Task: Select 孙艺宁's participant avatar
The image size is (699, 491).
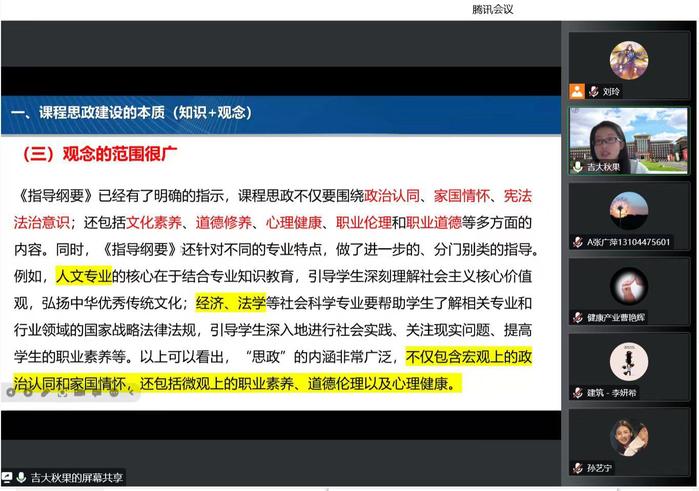Action: point(629,436)
